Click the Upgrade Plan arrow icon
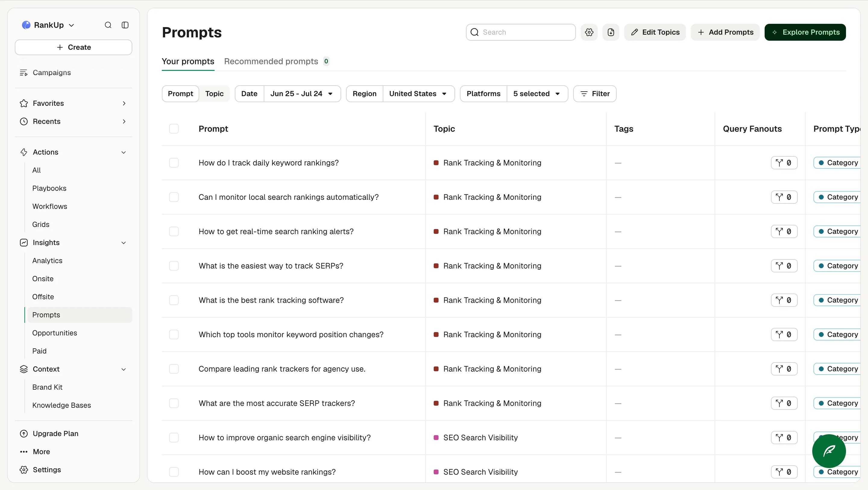868x490 pixels. pyautogui.click(x=24, y=433)
